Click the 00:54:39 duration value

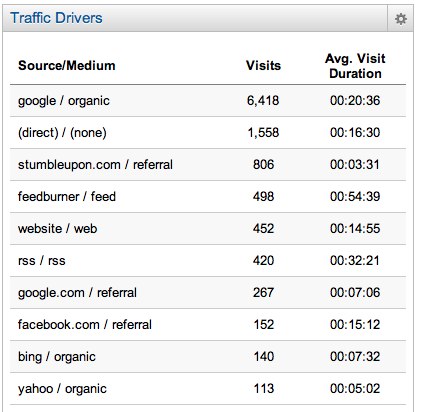point(355,197)
